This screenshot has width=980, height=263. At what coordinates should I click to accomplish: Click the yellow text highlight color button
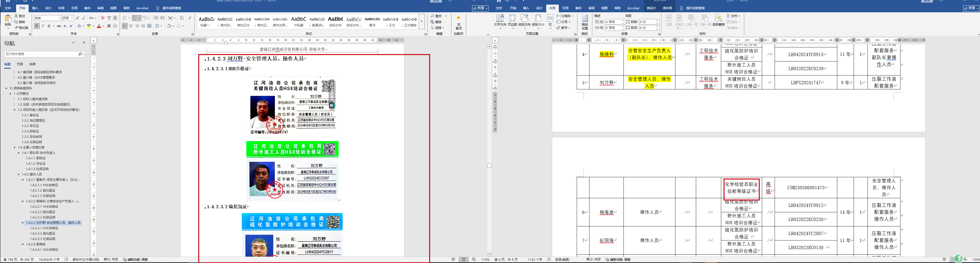pos(89,26)
